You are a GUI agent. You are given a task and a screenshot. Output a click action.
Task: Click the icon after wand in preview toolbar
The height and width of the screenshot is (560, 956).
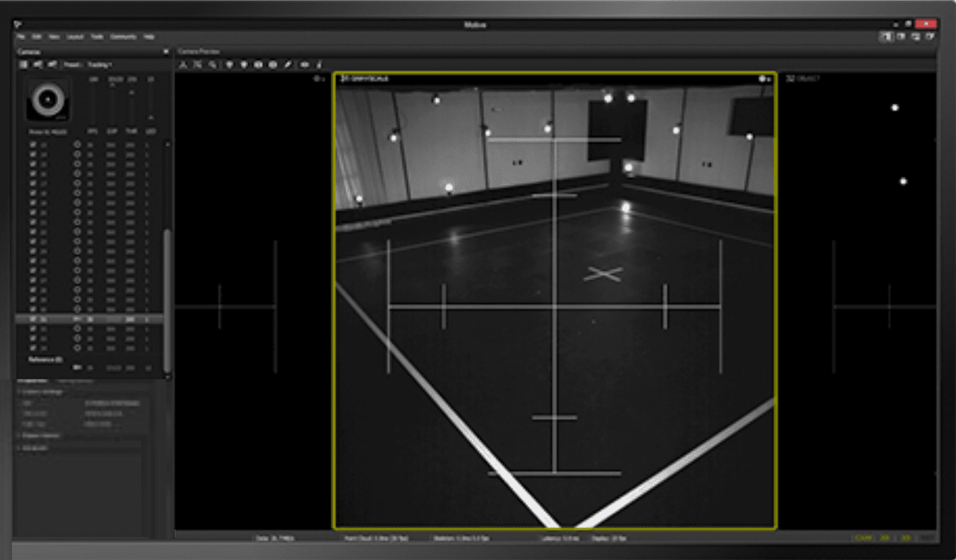(x=304, y=65)
